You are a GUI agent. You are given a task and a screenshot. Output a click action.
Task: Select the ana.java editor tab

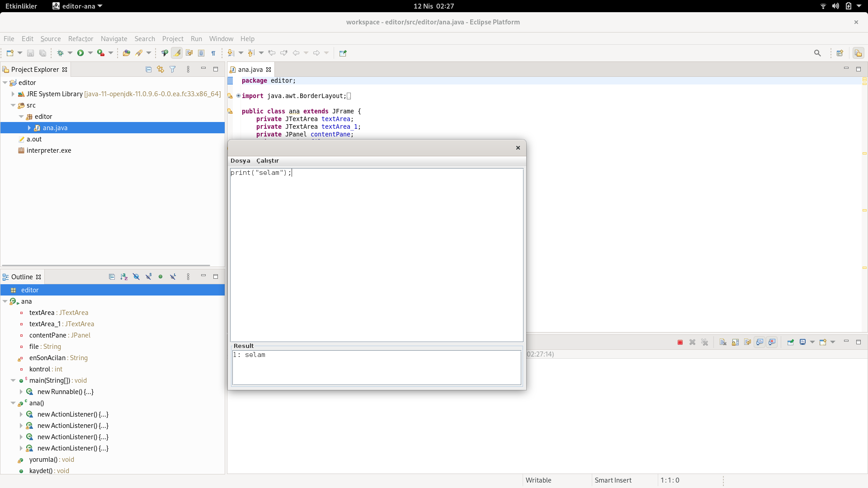pos(250,70)
